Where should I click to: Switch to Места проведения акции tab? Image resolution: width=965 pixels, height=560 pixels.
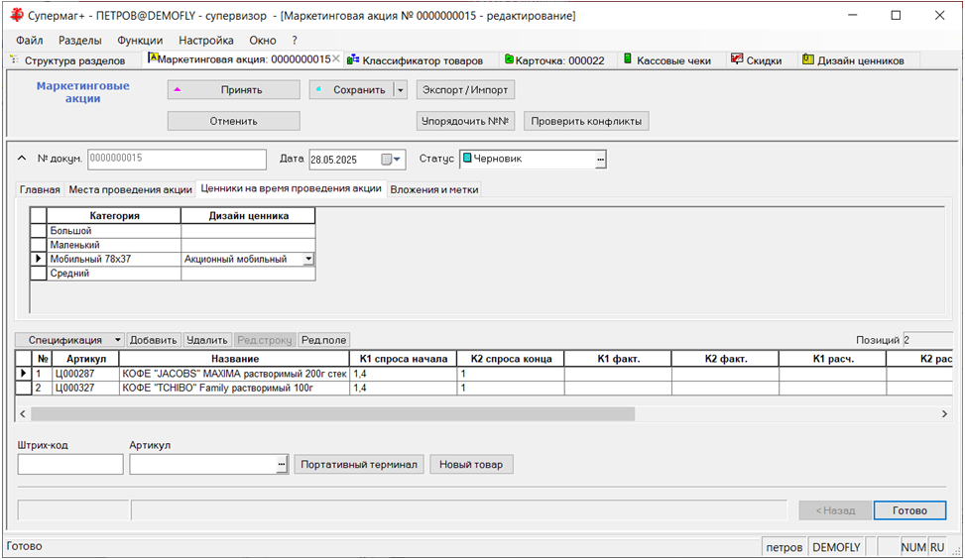coord(130,189)
